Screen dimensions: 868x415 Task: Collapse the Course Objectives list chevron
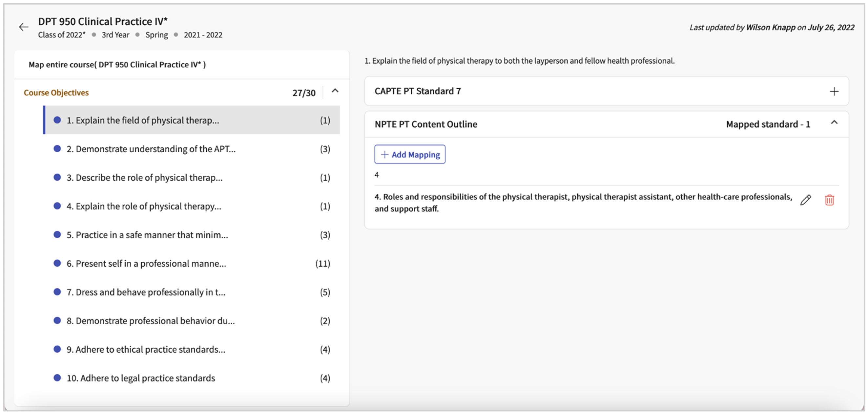tap(335, 91)
